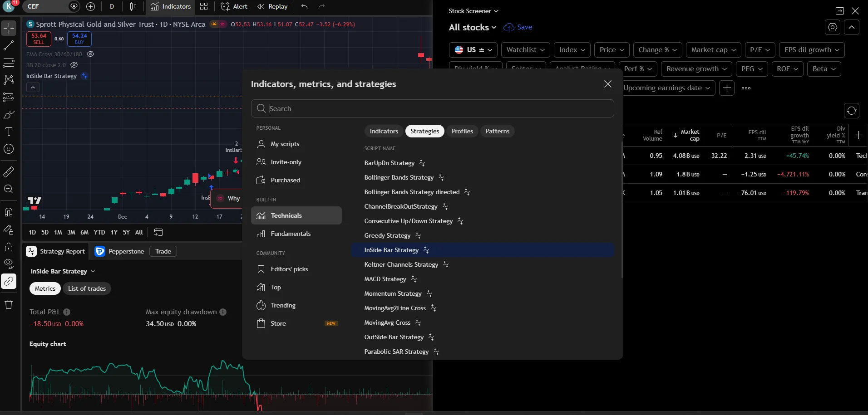Click the dialog's vertical scrollbar

tap(621, 209)
